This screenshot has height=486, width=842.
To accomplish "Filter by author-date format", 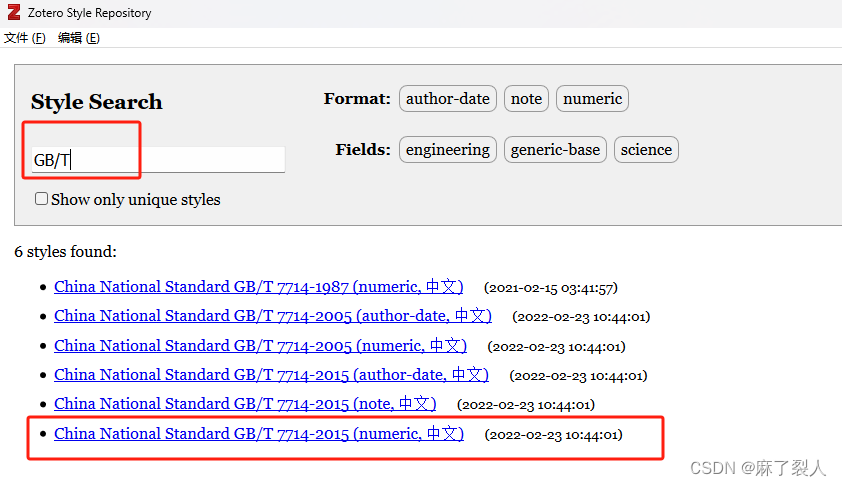I will click(447, 98).
